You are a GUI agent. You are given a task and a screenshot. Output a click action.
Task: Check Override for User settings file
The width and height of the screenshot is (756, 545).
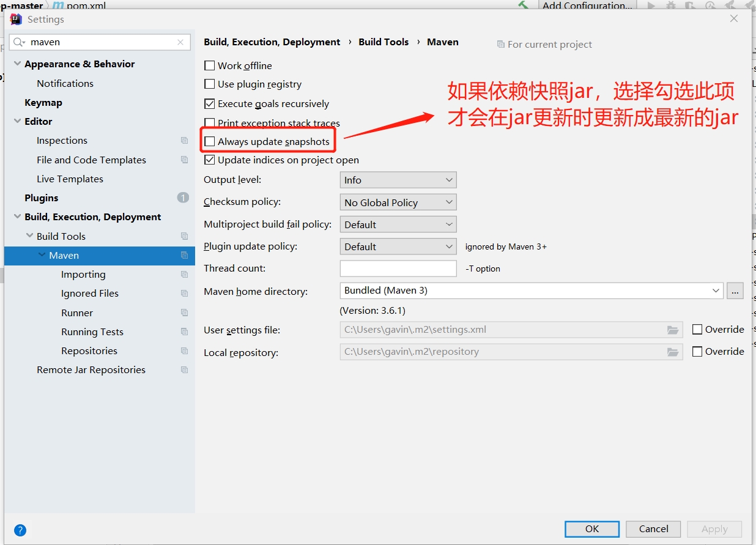pos(697,330)
